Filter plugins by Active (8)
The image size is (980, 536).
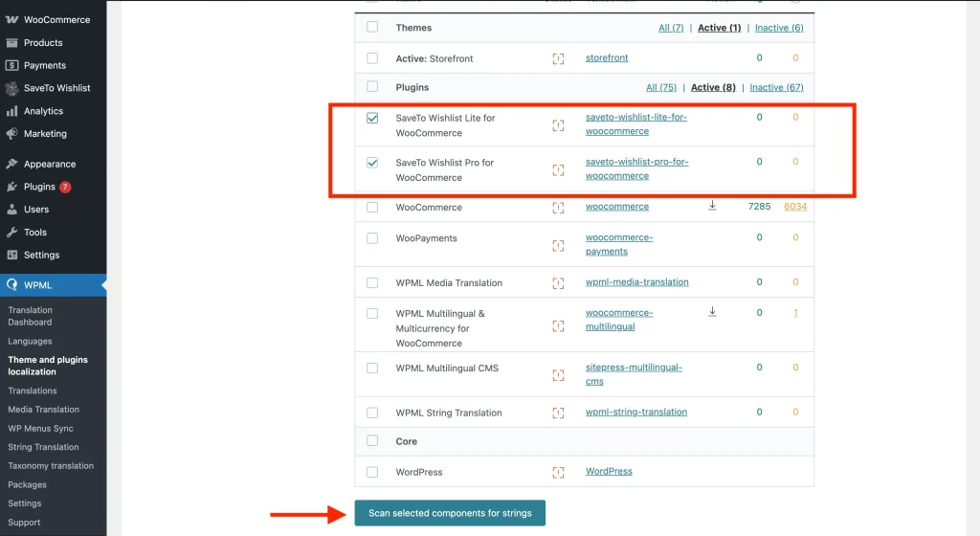tap(713, 87)
